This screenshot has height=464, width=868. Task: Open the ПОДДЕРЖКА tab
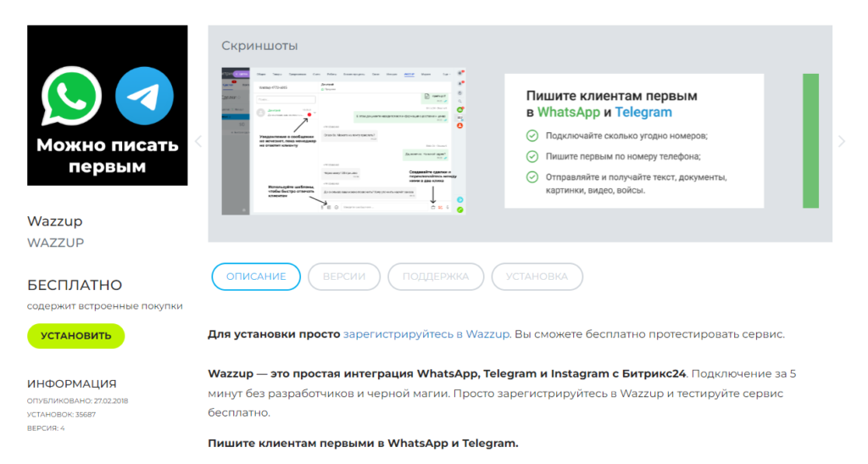click(435, 277)
